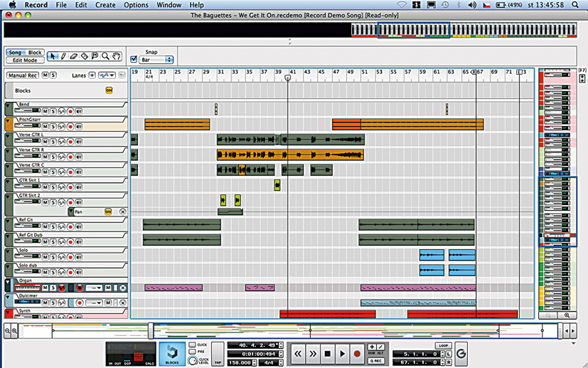Click the Edit Mode button

click(25, 60)
